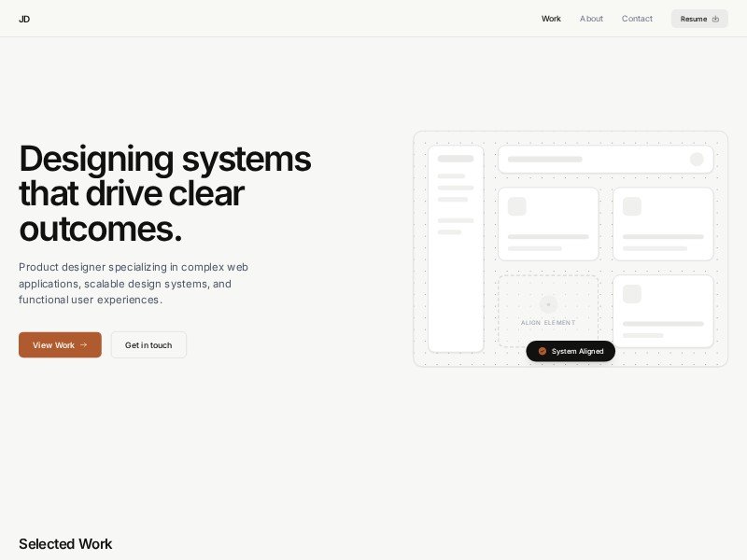Click the Selected Work heading

point(65,543)
